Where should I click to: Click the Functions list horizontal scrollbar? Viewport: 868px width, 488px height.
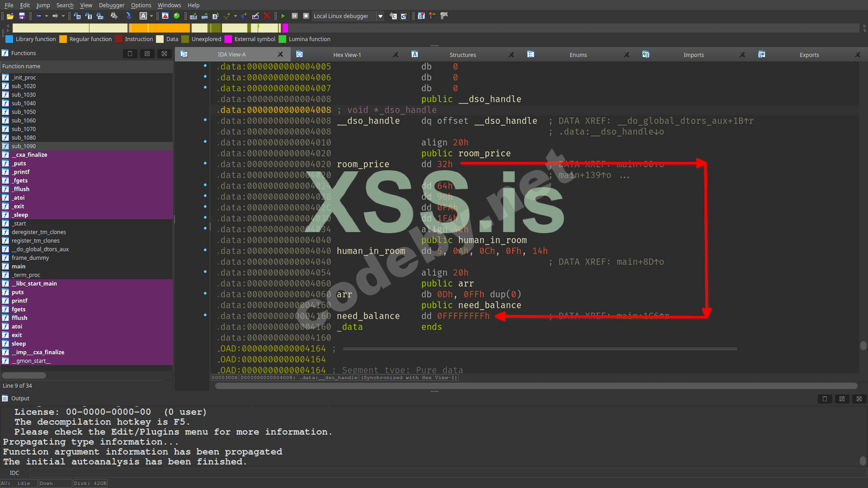pos(24,375)
